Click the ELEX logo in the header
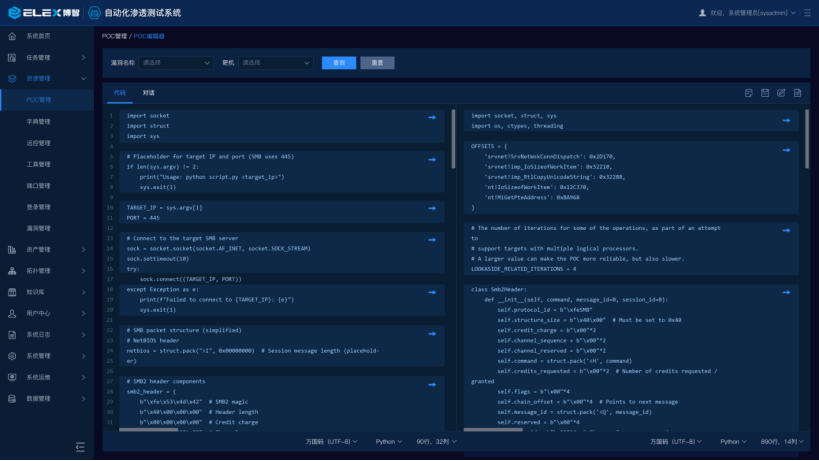 tap(43, 13)
